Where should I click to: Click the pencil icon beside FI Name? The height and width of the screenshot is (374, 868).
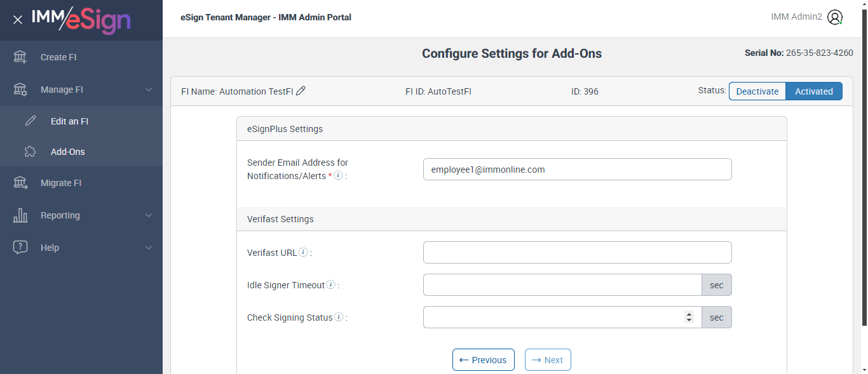[301, 91]
